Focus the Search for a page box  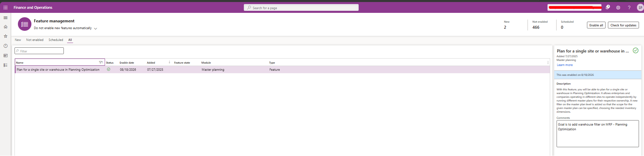coord(301,7)
